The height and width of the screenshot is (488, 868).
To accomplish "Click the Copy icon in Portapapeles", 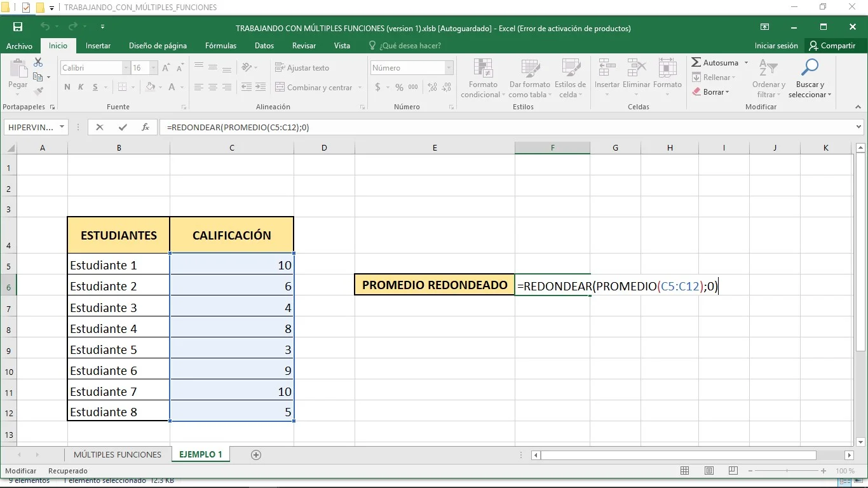I will [38, 77].
